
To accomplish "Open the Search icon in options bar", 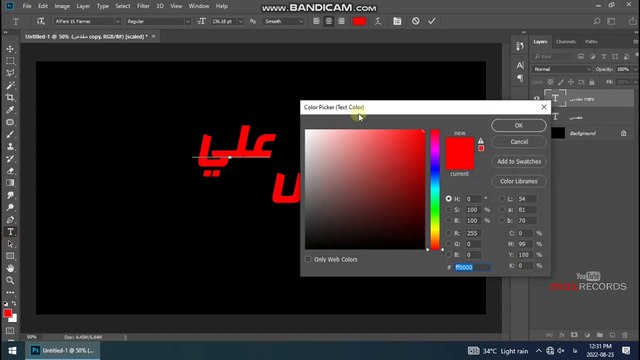I will (597, 21).
